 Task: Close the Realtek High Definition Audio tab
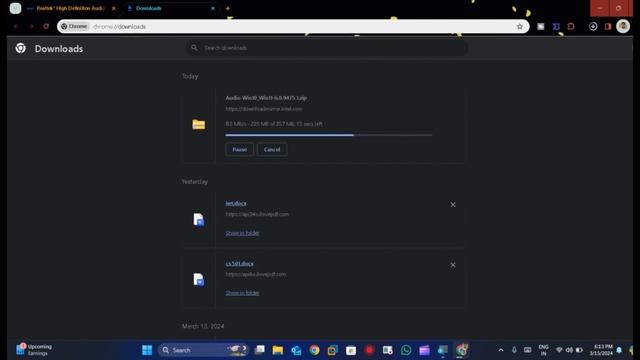[113, 8]
